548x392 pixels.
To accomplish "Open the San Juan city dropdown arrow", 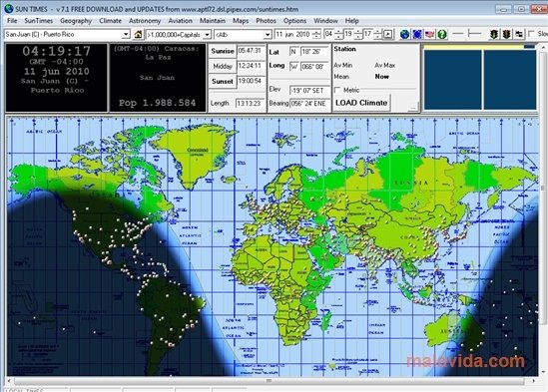I will (x=126, y=35).
